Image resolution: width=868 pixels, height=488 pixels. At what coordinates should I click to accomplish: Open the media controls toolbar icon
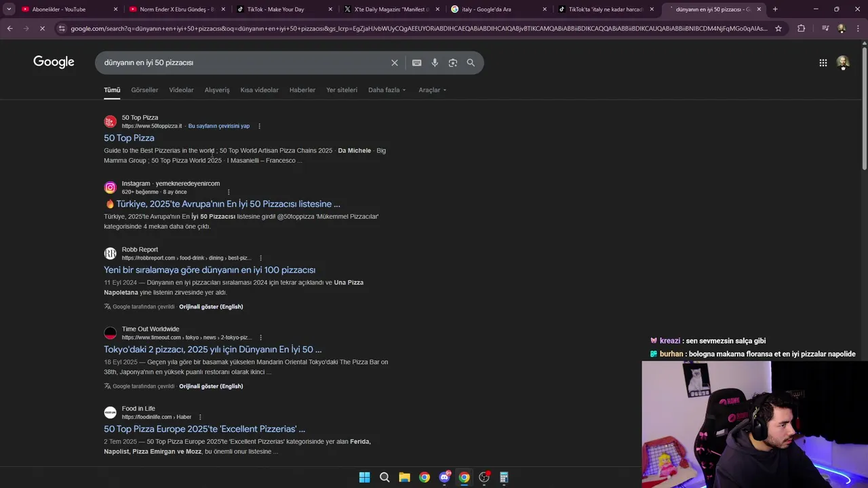pos(825,28)
